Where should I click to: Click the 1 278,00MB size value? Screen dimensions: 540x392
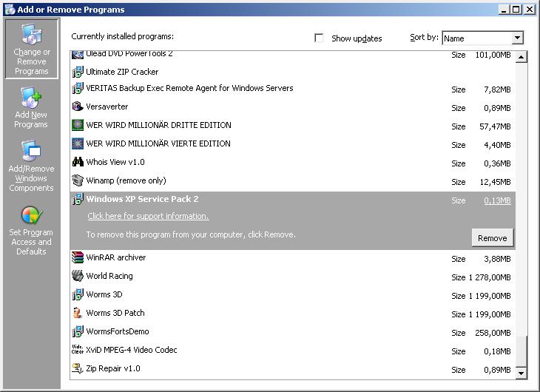coord(490,277)
